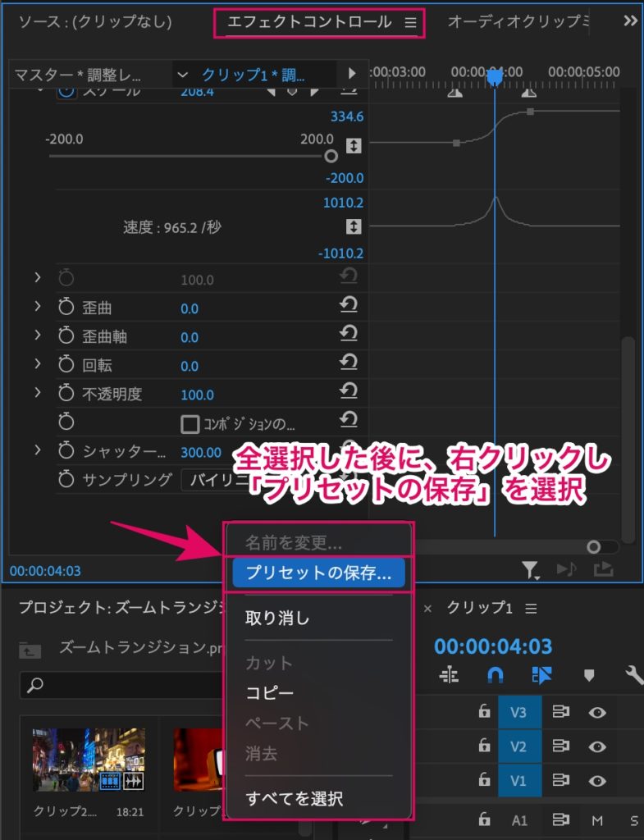
Task: Toggle track lock for V2
Action: coord(484,745)
